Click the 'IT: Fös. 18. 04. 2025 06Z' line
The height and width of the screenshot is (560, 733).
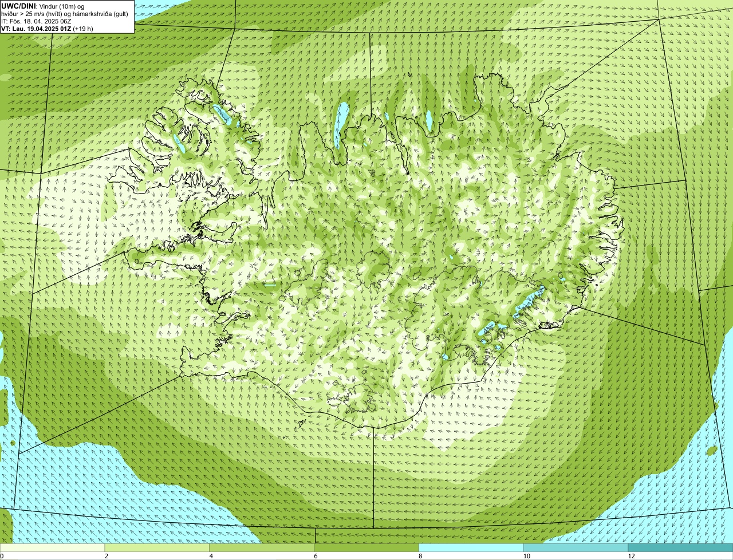(x=36, y=21)
